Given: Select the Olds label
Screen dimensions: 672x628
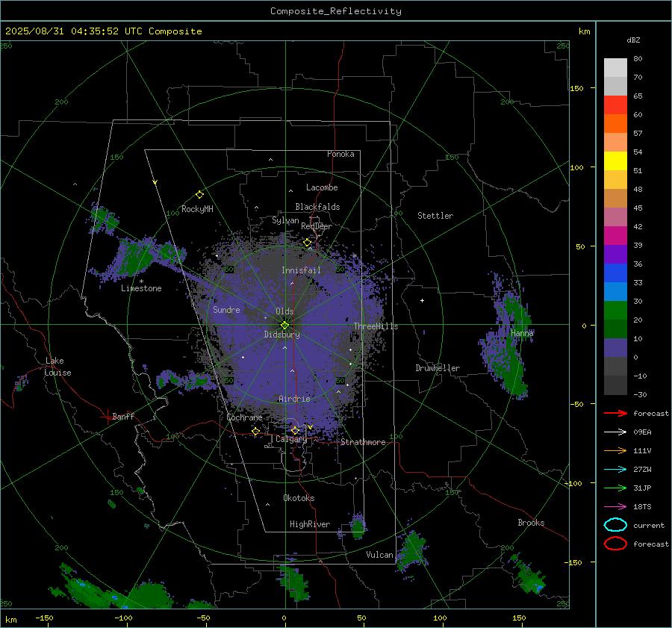Looking at the screenshot, I should click(x=284, y=311).
